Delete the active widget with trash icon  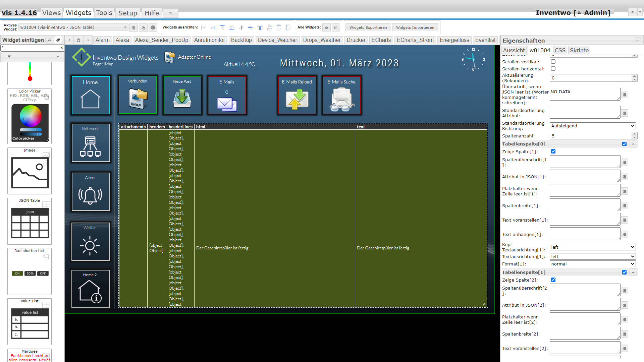pyautogui.click(x=133, y=27)
